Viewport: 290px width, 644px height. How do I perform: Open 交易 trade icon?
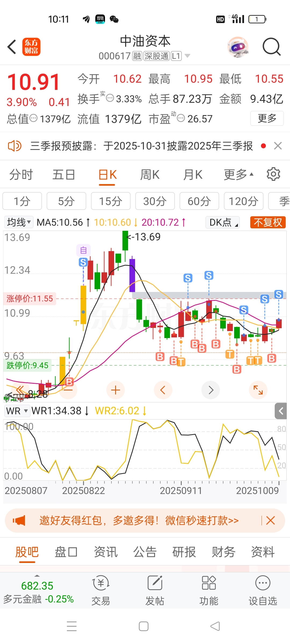click(x=101, y=591)
